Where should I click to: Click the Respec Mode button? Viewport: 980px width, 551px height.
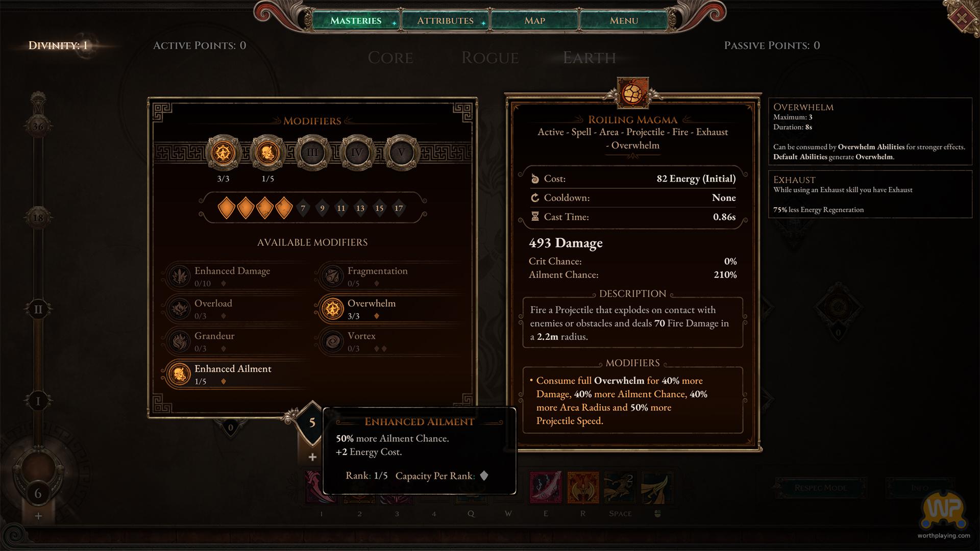coord(820,488)
